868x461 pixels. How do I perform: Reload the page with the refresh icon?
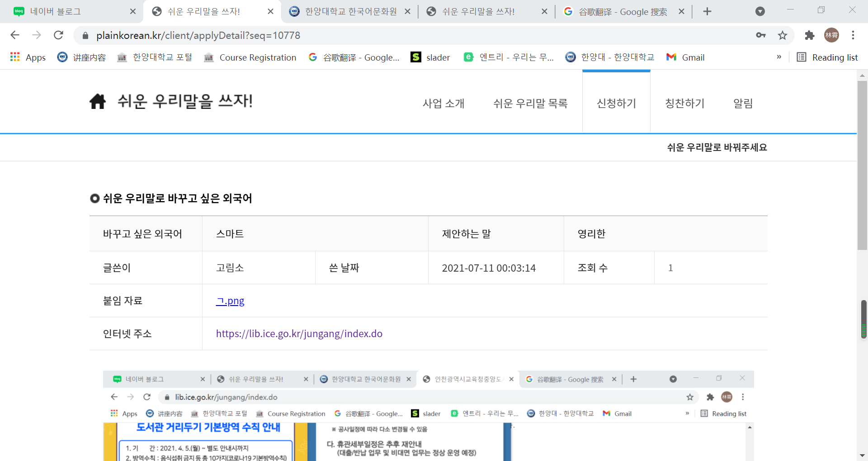point(58,35)
